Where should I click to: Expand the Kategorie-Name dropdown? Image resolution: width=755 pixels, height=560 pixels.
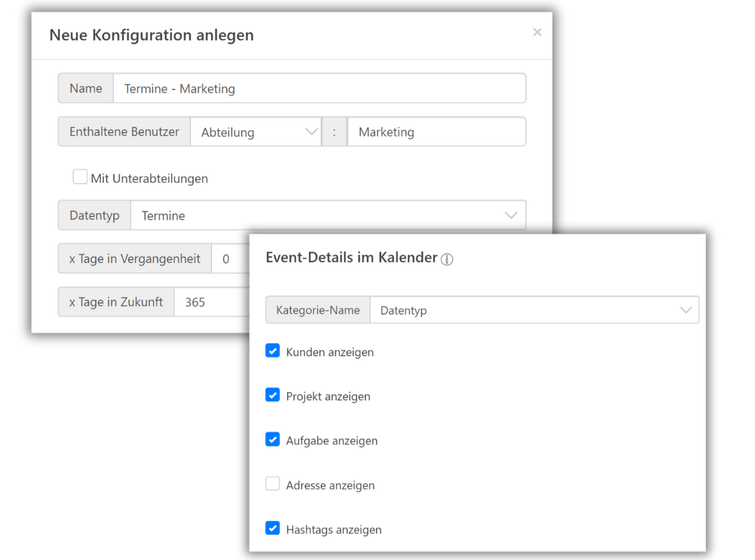click(x=534, y=309)
